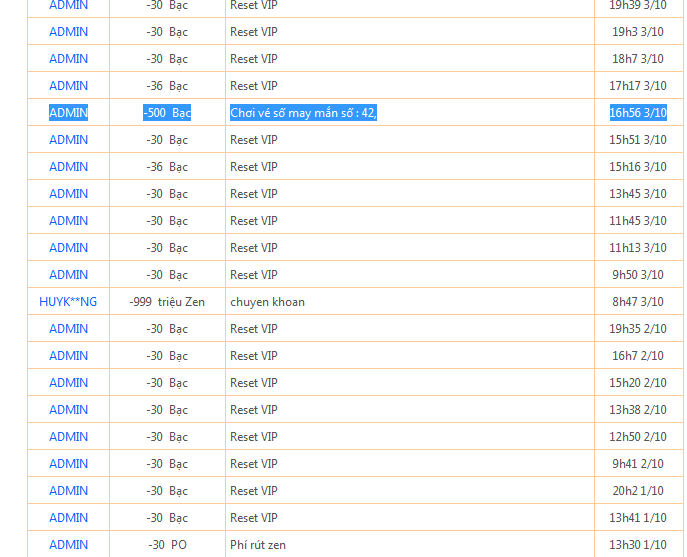Click '-36 Bạc' in the 15h16 row
The height and width of the screenshot is (557, 687).
[167, 167]
